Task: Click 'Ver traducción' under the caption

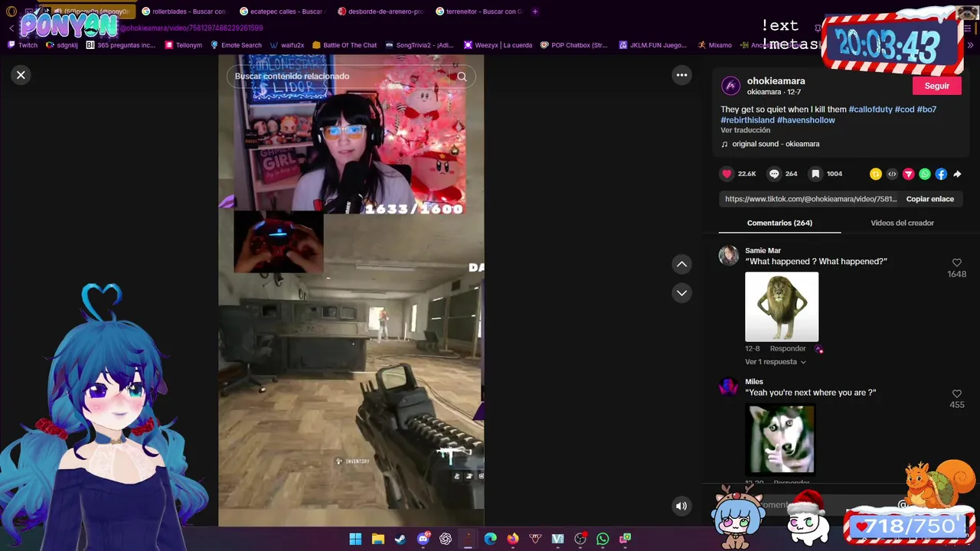Action: [745, 130]
